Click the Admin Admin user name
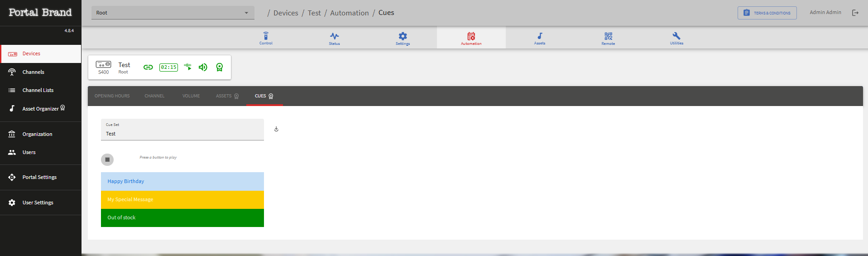This screenshot has width=868, height=256. (825, 12)
